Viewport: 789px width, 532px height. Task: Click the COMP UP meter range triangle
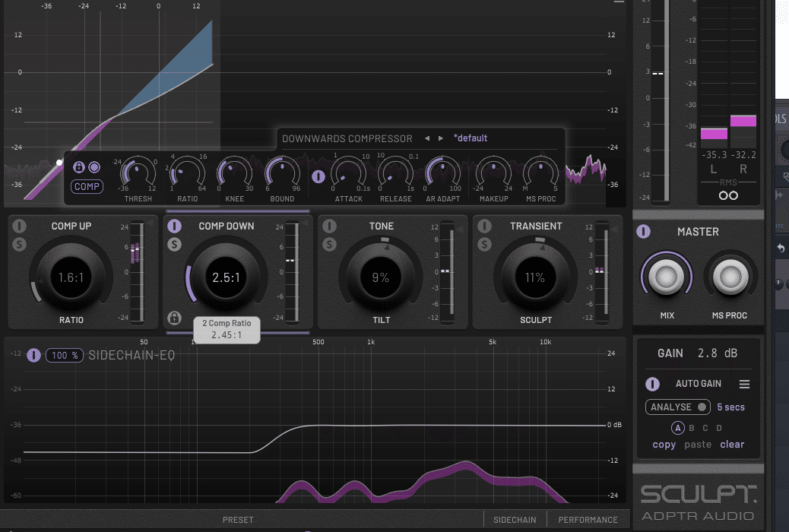tap(150, 223)
